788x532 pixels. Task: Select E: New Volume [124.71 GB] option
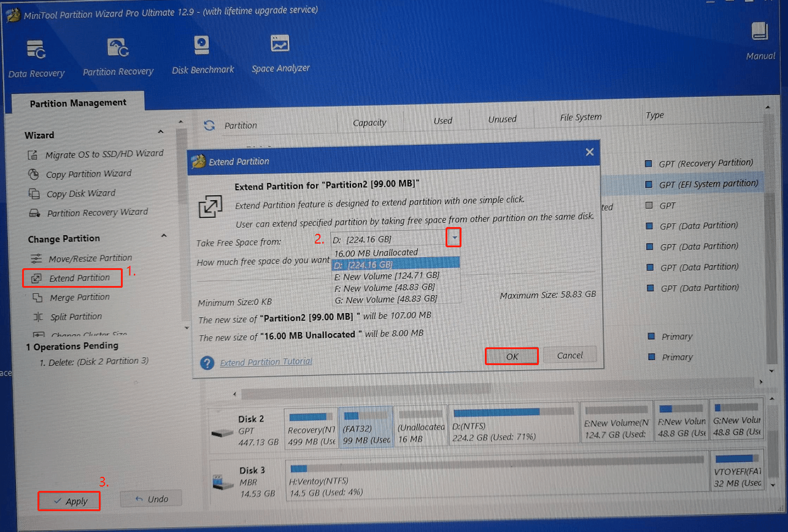pyautogui.click(x=395, y=276)
